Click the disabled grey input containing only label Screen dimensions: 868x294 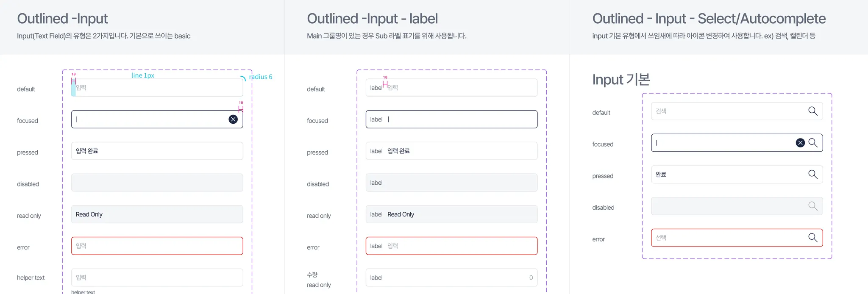[x=451, y=183]
